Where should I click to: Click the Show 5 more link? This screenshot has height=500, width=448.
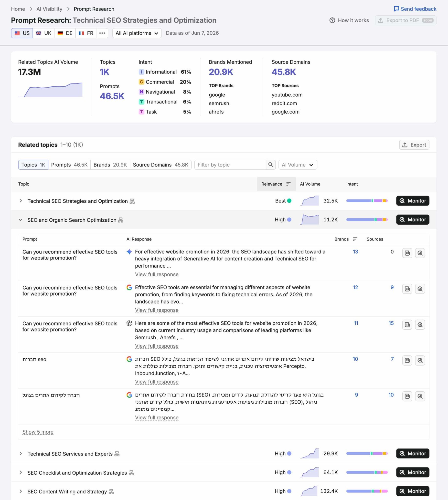click(38, 432)
